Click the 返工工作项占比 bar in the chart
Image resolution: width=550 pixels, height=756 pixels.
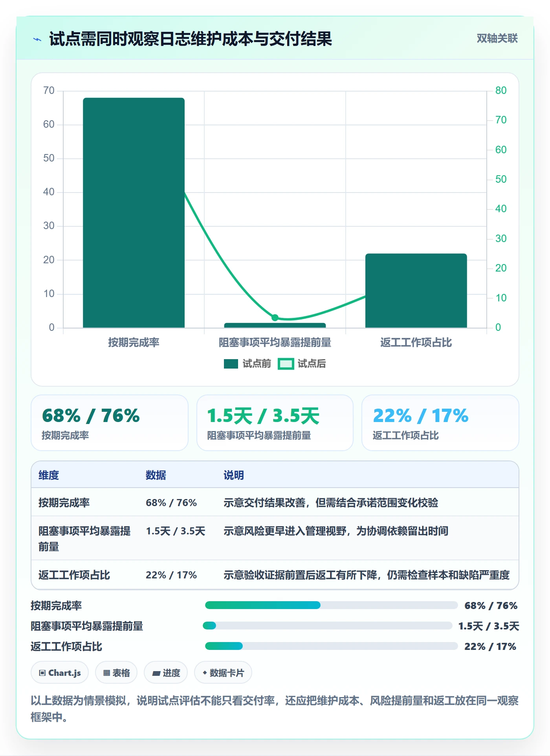coord(416,290)
